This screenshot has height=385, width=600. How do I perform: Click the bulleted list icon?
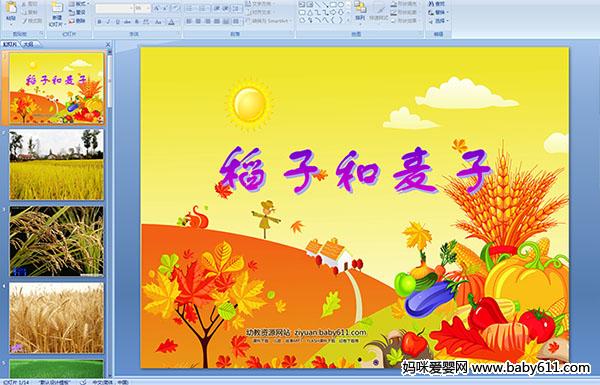[190, 8]
